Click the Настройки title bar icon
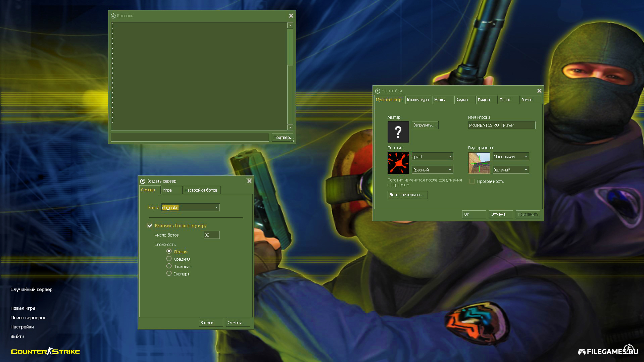The height and width of the screenshot is (362, 644). [378, 91]
